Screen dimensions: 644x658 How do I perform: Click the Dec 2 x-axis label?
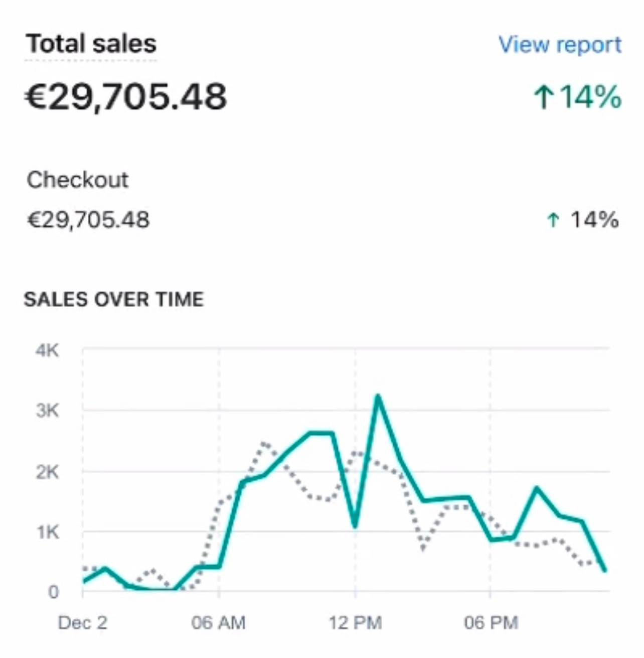82,623
